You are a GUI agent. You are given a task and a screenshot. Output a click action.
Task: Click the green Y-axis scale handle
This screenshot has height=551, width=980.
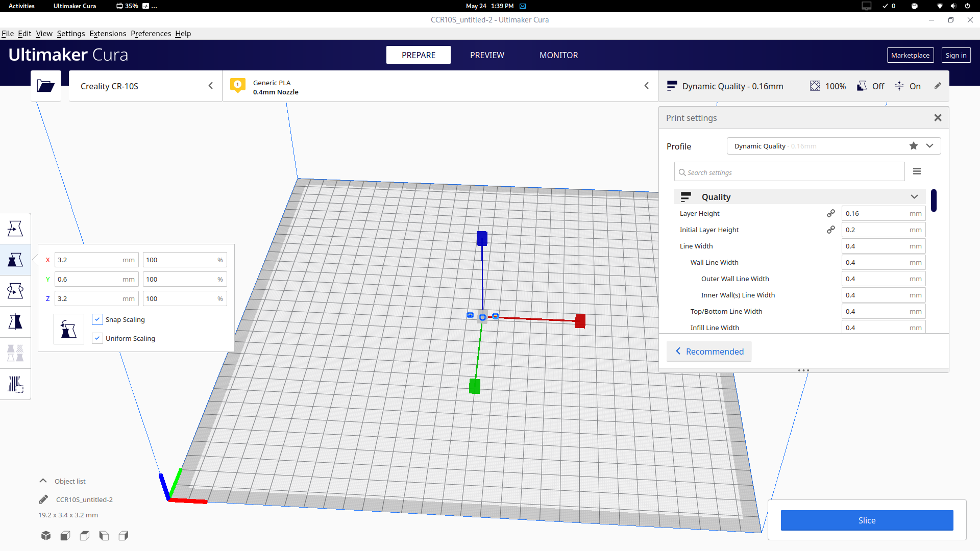[475, 386]
